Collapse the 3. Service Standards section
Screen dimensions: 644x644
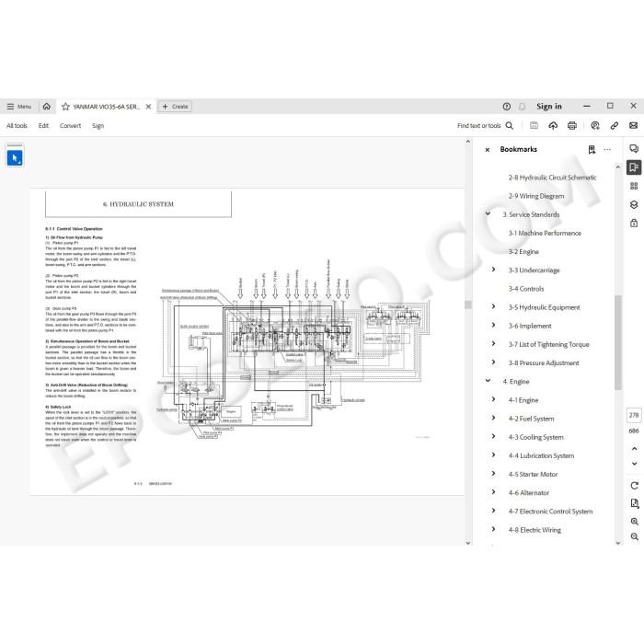[x=488, y=213]
